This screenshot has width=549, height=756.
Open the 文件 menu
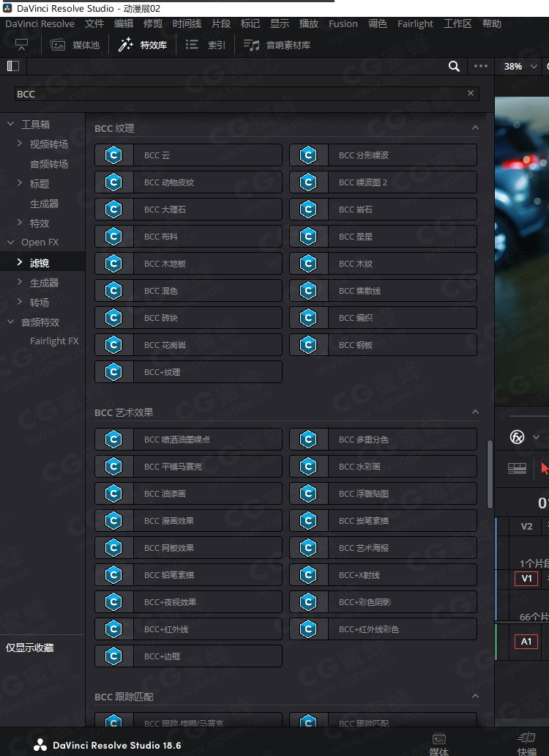coord(94,23)
